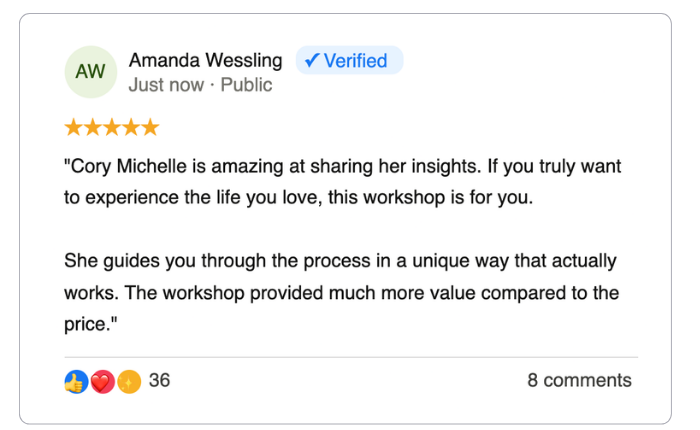Click the second paragraph about the workshop value
This screenshot has width=700, height=430.
[x=342, y=293]
